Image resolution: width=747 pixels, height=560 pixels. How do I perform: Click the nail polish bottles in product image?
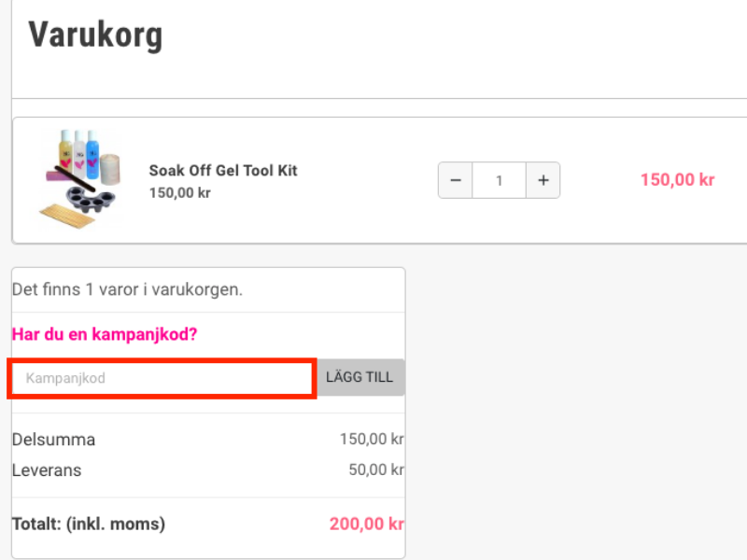tap(79, 154)
